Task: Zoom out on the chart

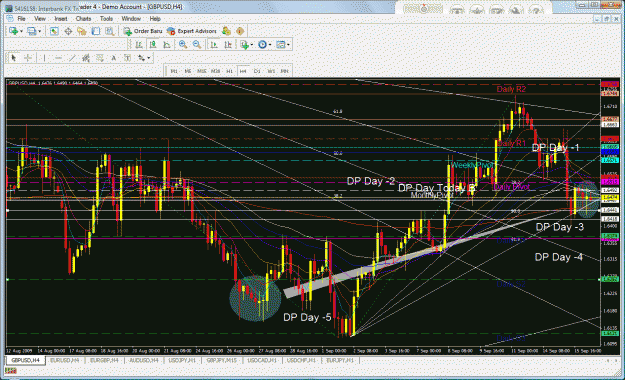Action: [x=197, y=45]
